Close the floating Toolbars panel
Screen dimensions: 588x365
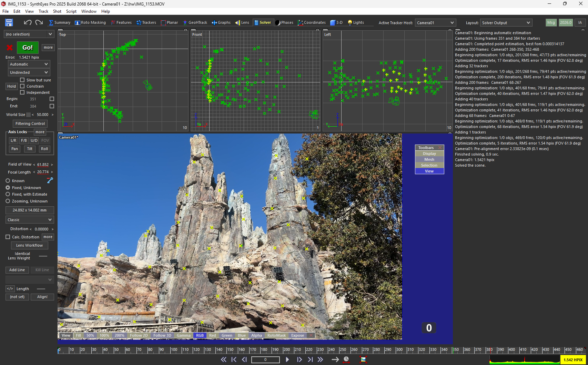click(440, 148)
